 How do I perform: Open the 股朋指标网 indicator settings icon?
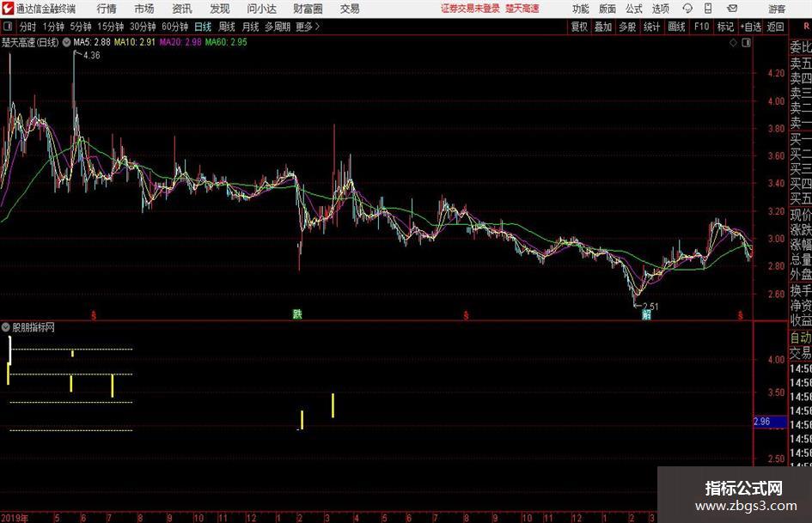[6, 327]
